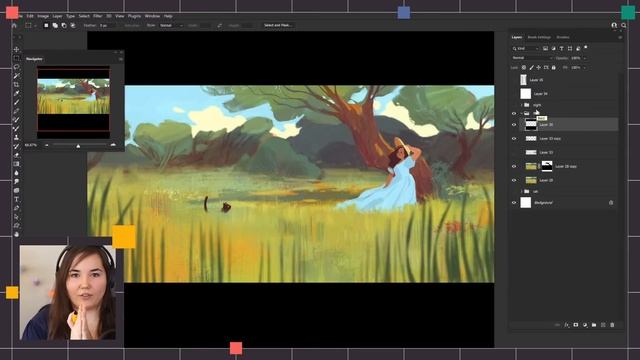
Task: Click Create new group folder icon
Action: pos(594,325)
